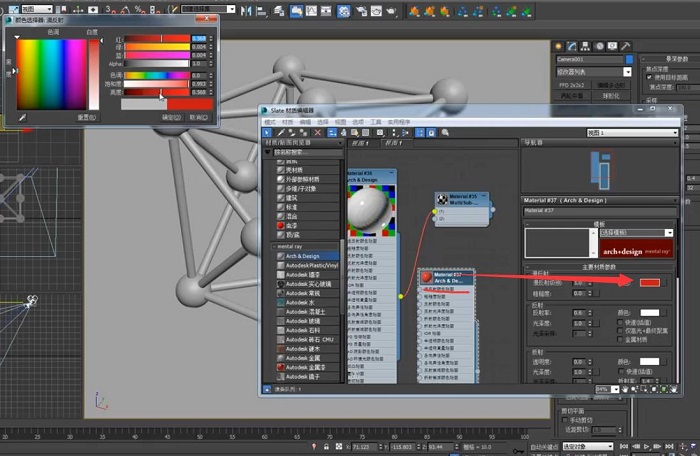
Task: Click the selection lock icon in status bar
Action: click(x=326, y=447)
